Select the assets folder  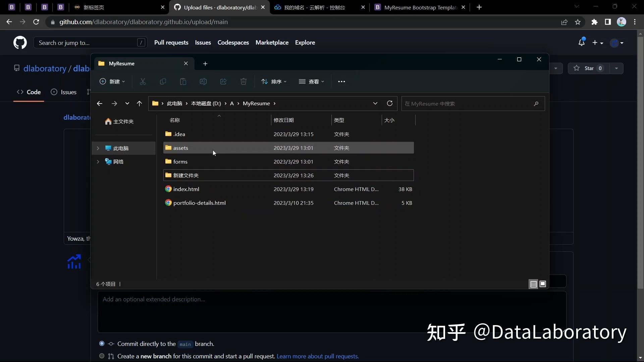(288, 148)
